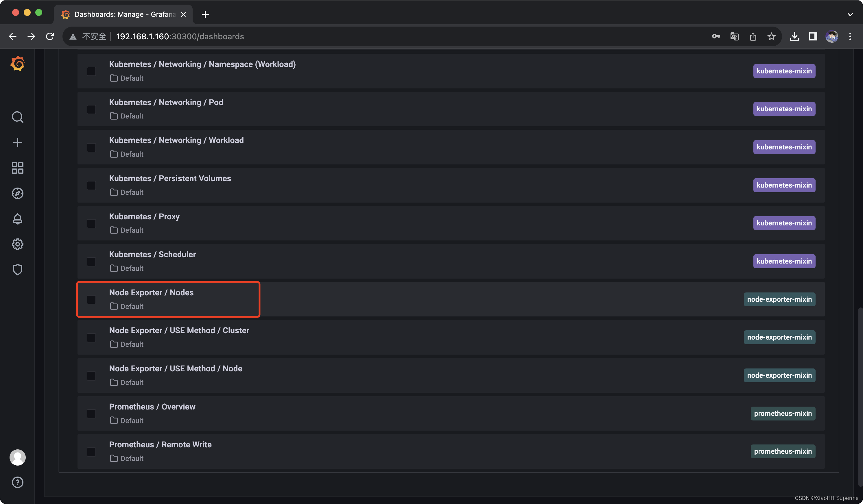863x504 pixels.
Task: Open the Dashboards grid sidebar icon
Action: [17, 168]
